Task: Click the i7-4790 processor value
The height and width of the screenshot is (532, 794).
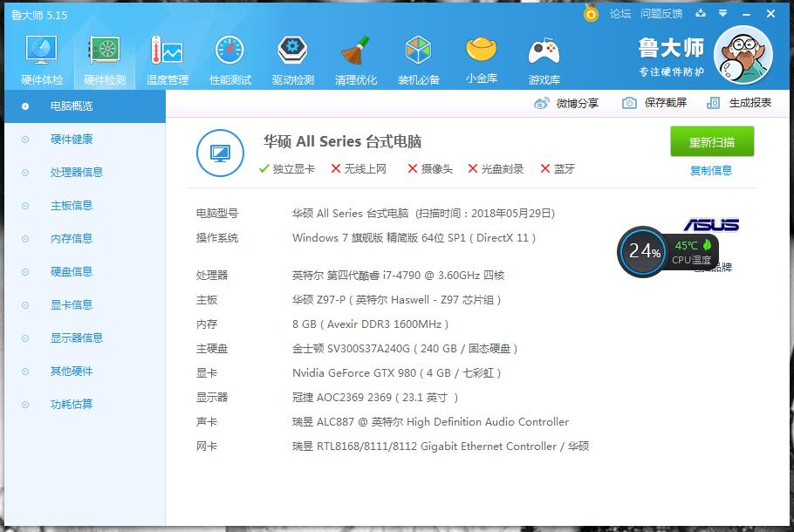Action: point(399,276)
